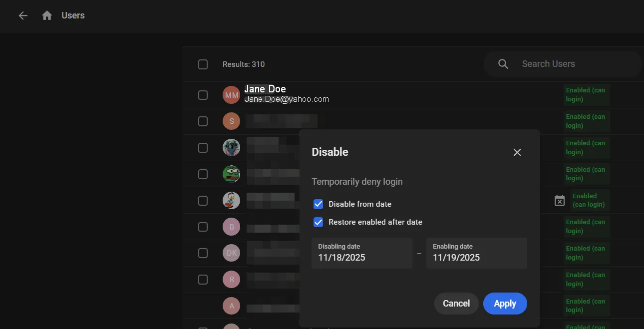The width and height of the screenshot is (644, 329).
Task: Select the Pepe frog avatar thumbnail
Action: pos(232,174)
